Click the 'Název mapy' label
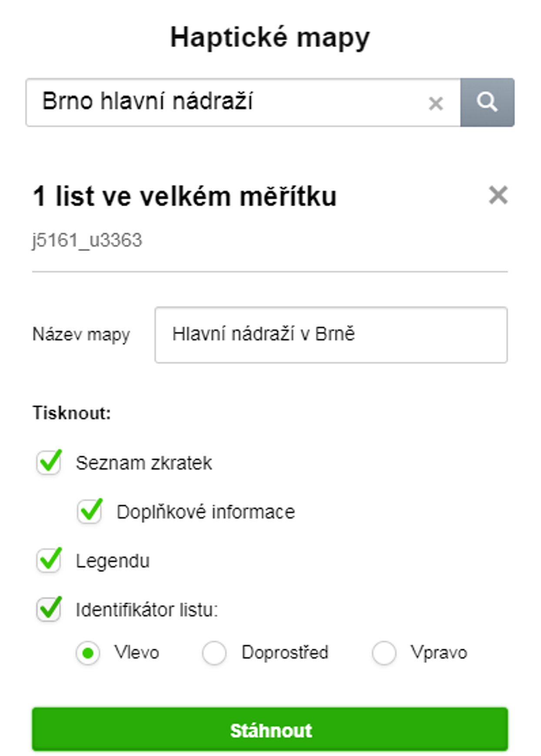 pyautogui.click(x=81, y=335)
